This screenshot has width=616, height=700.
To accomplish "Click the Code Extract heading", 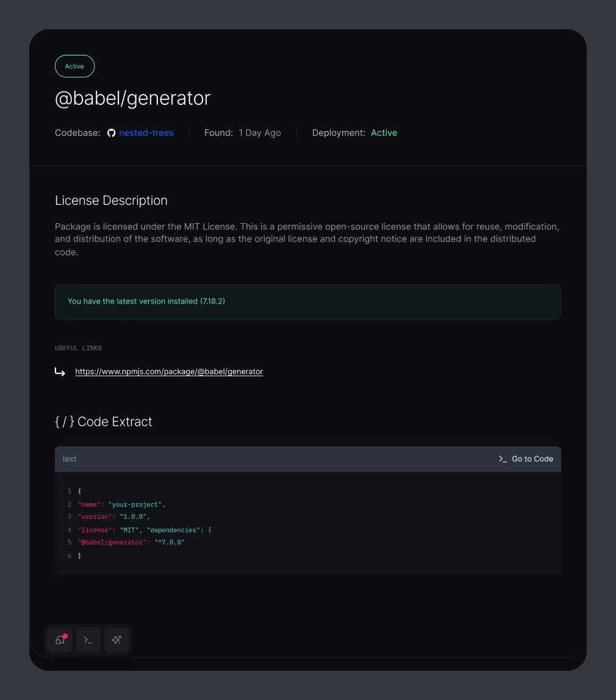I will click(x=104, y=421).
